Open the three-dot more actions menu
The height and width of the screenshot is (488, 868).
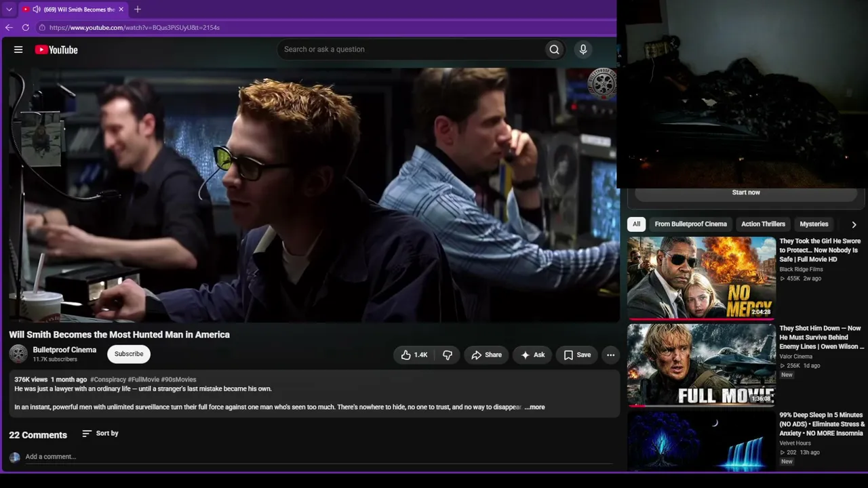610,355
